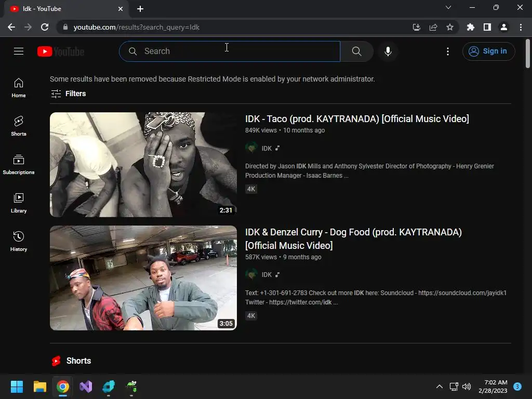The height and width of the screenshot is (399, 532).
Task: Close the Idk - YouTube tab
Action: coord(121,9)
